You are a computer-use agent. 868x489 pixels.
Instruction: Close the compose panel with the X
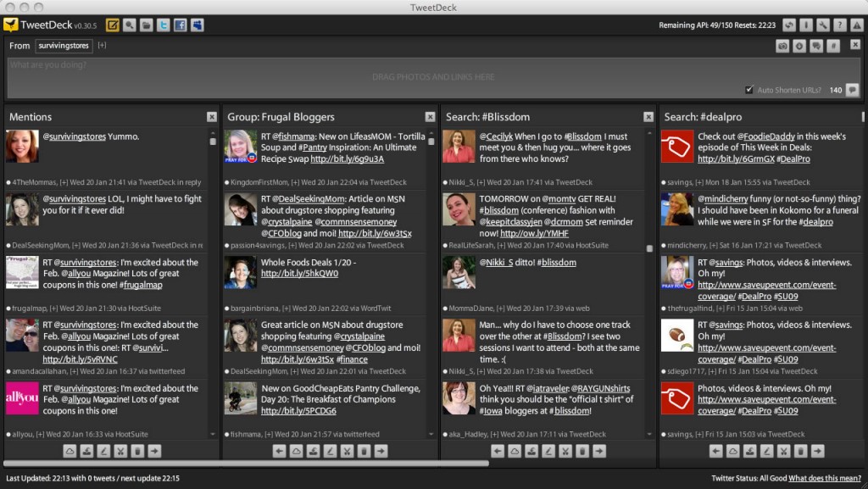(x=855, y=44)
